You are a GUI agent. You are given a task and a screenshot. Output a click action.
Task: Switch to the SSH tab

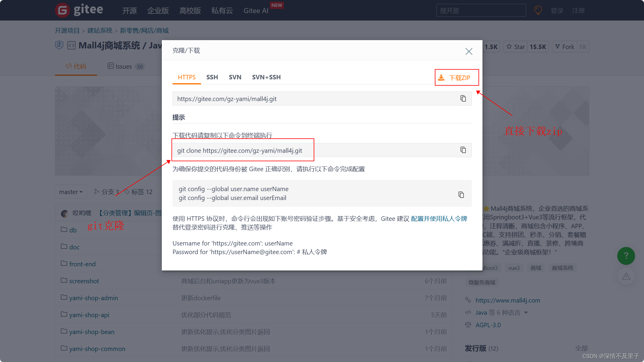(x=212, y=77)
